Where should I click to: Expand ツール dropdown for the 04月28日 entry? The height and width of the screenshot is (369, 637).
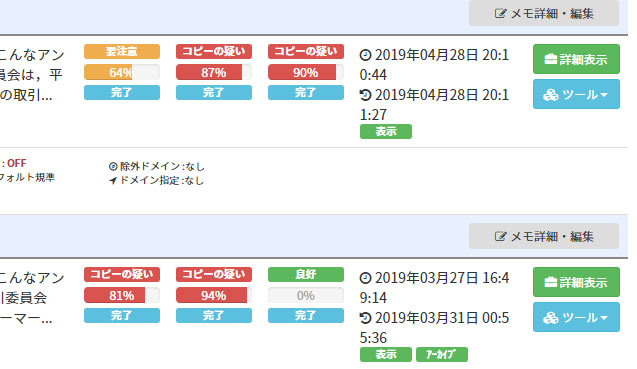pos(576,94)
